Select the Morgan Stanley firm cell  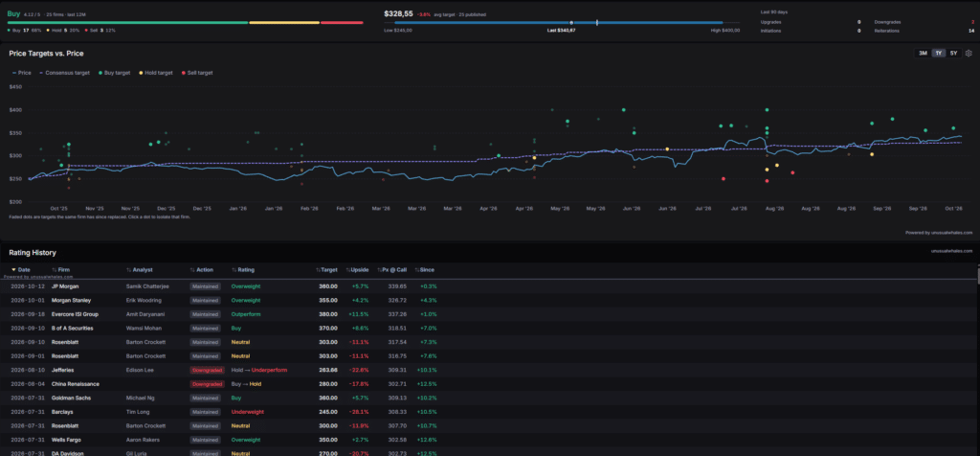[71, 300]
